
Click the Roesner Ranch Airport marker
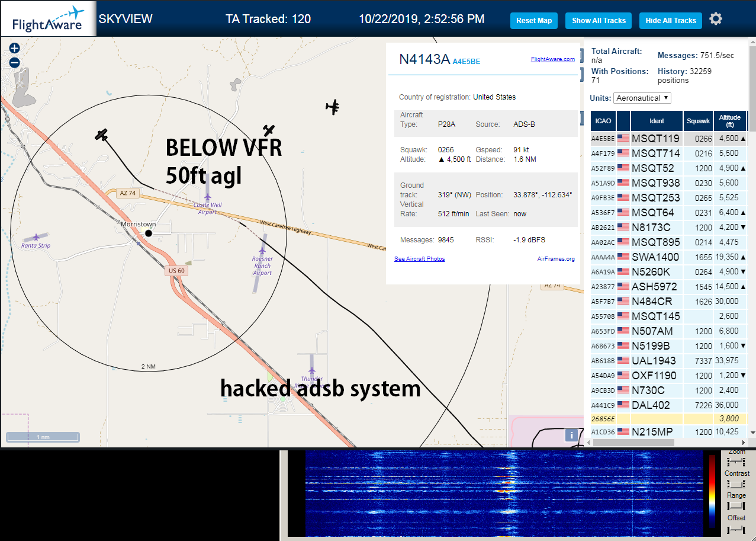(x=262, y=251)
